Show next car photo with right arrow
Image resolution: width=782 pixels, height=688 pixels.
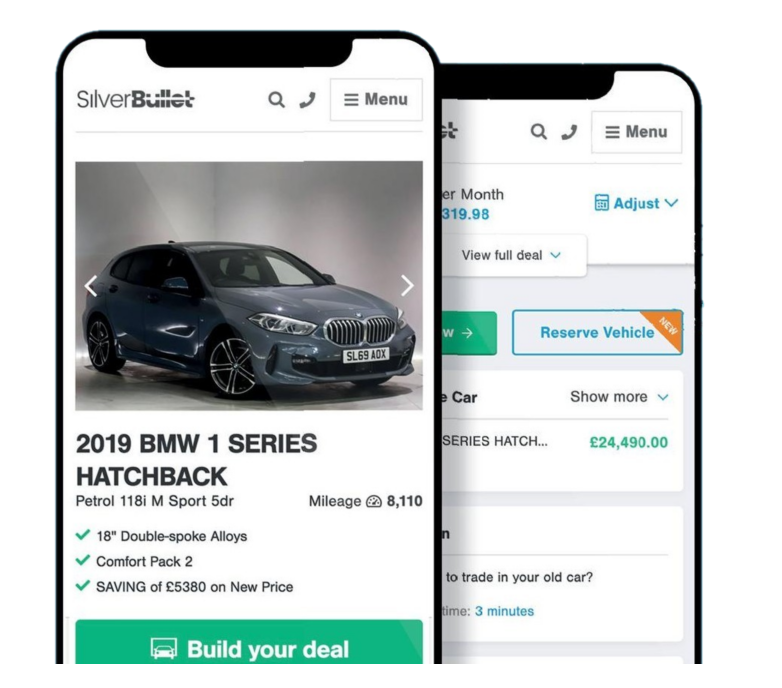(x=407, y=286)
